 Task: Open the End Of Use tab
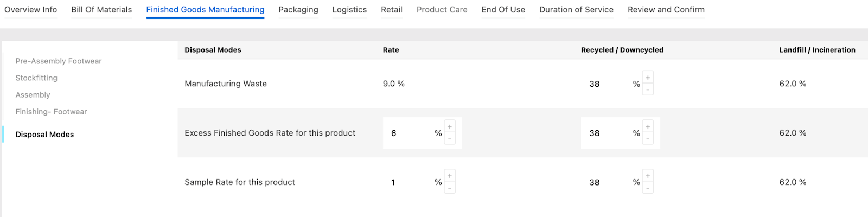point(503,10)
